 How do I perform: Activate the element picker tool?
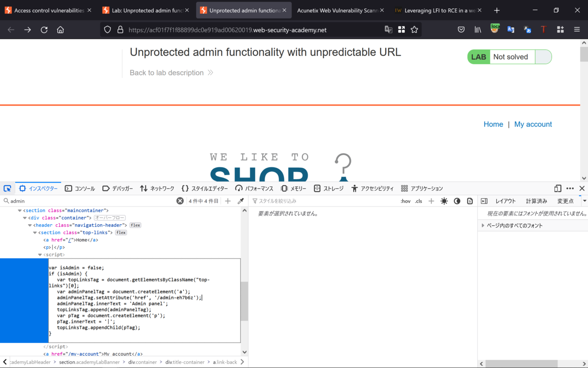(7, 188)
